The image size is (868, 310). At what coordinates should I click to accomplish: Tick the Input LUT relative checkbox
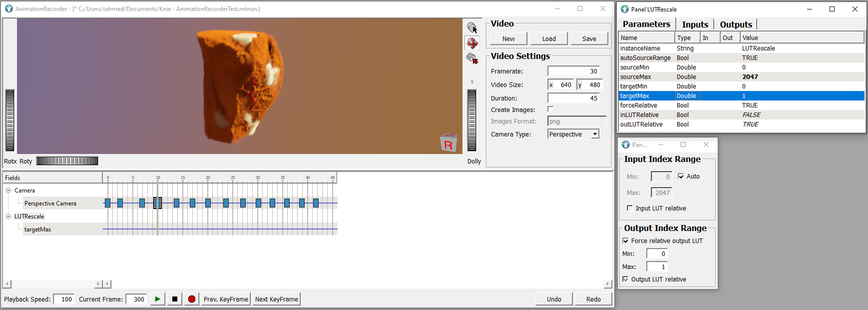coord(630,208)
